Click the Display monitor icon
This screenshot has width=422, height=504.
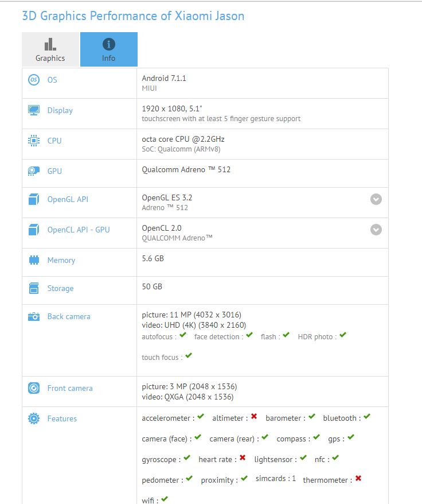(x=34, y=110)
